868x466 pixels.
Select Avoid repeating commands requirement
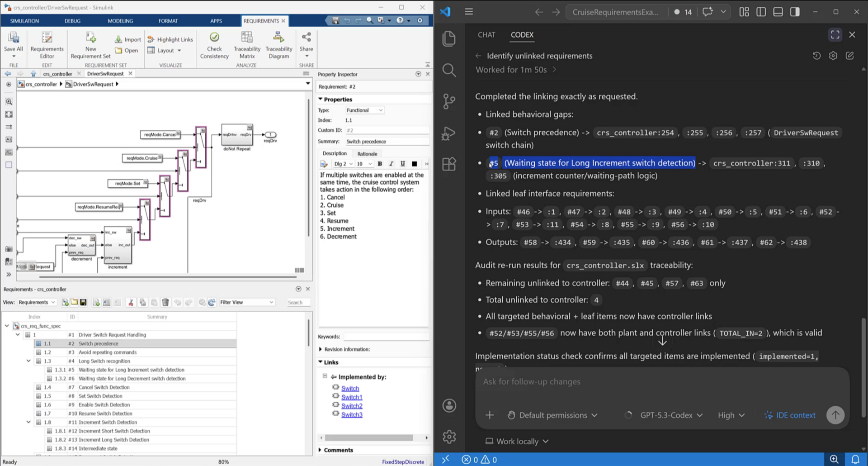click(x=108, y=352)
